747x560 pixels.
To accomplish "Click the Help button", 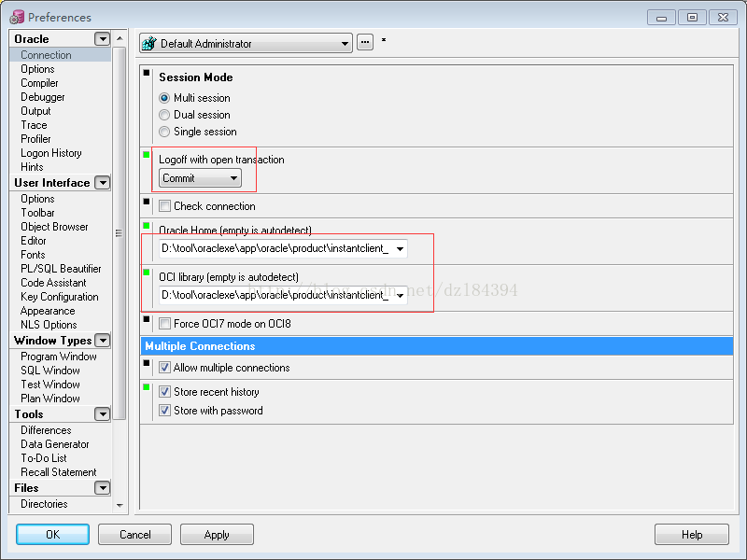I will pos(692,534).
